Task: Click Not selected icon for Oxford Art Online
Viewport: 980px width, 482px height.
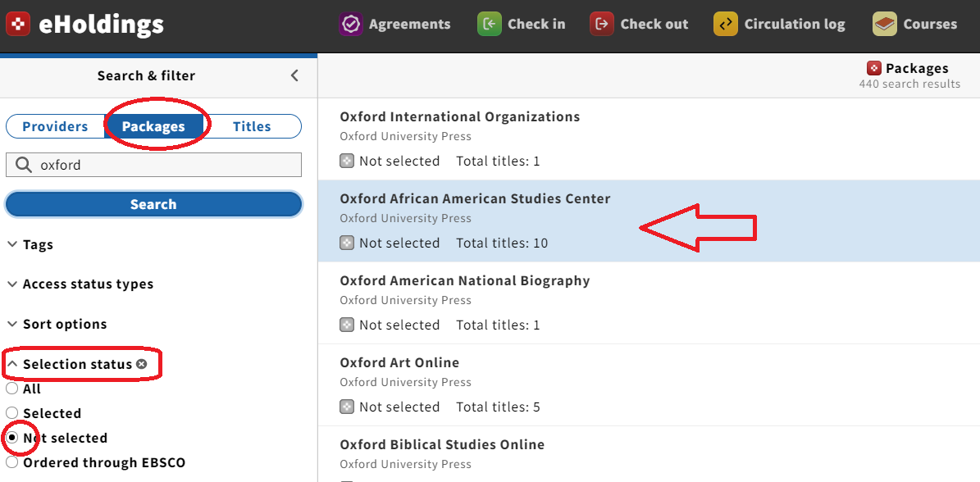Action: 347,407
